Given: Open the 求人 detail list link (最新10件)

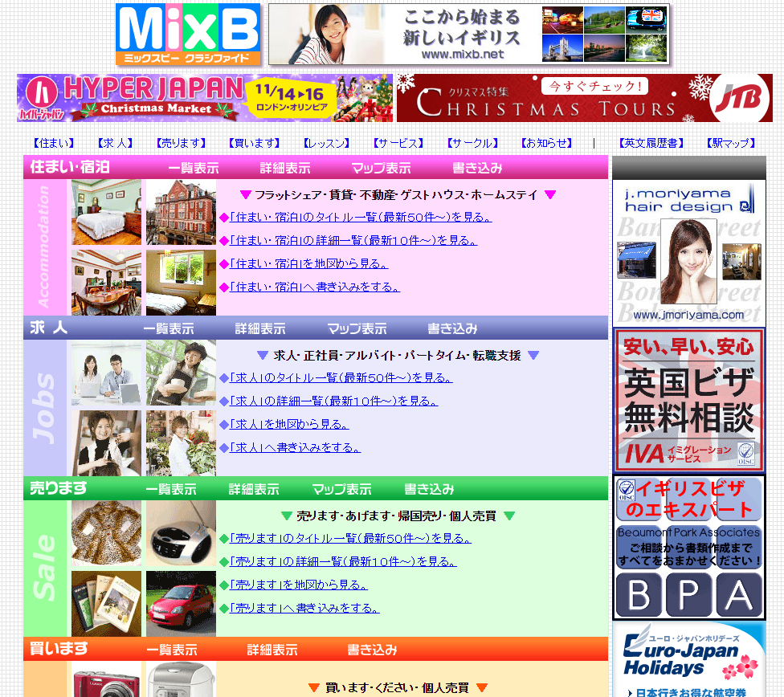Looking at the screenshot, I should (x=333, y=401).
